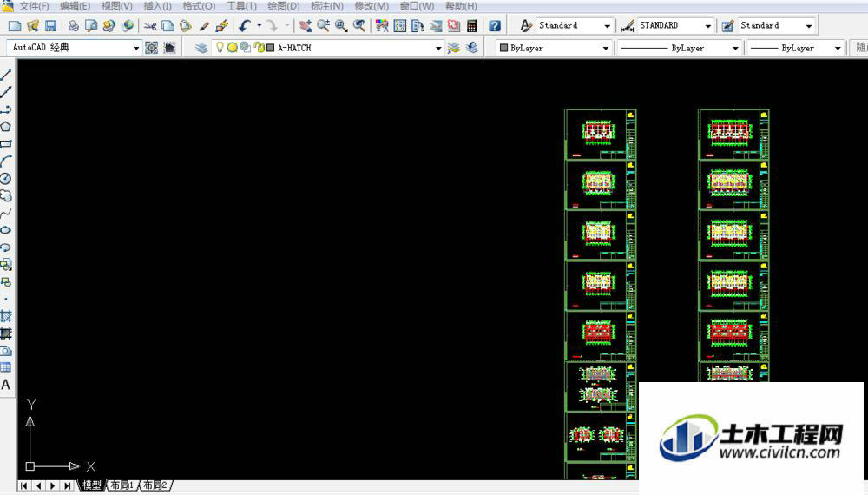Open the Tool Palettes icon
Viewport: 868px width, 495px height.
click(x=418, y=25)
